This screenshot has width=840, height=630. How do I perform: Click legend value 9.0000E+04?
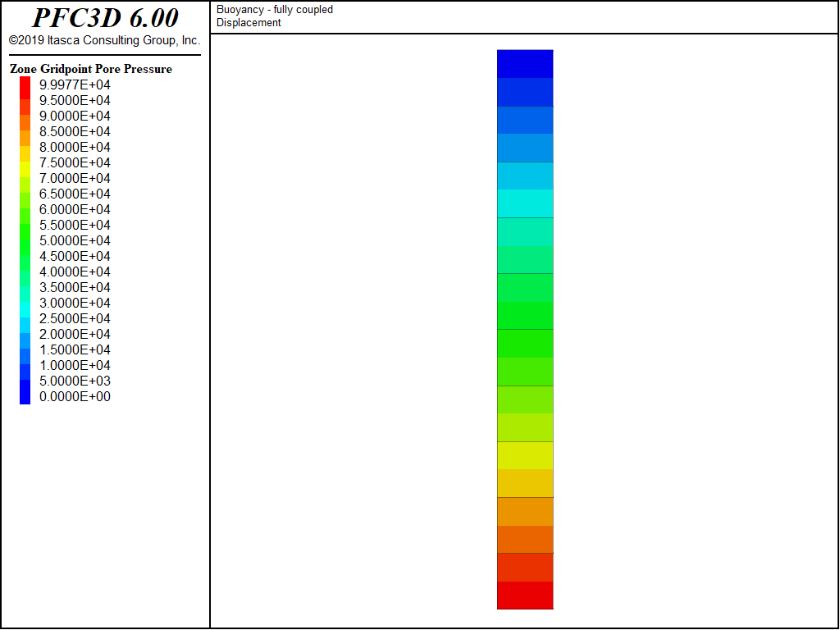[x=75, y=116]
